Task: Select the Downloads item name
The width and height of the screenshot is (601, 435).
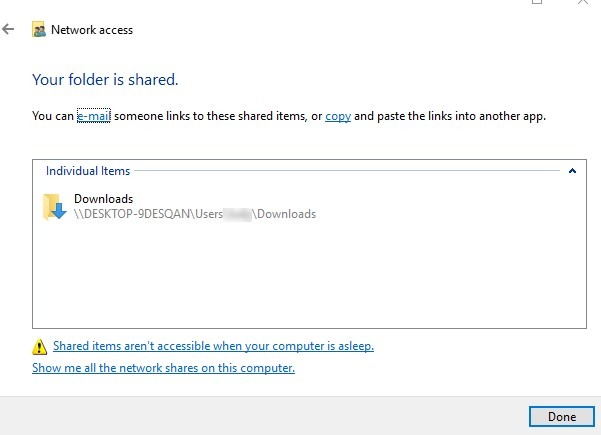Action: point(103,199)
